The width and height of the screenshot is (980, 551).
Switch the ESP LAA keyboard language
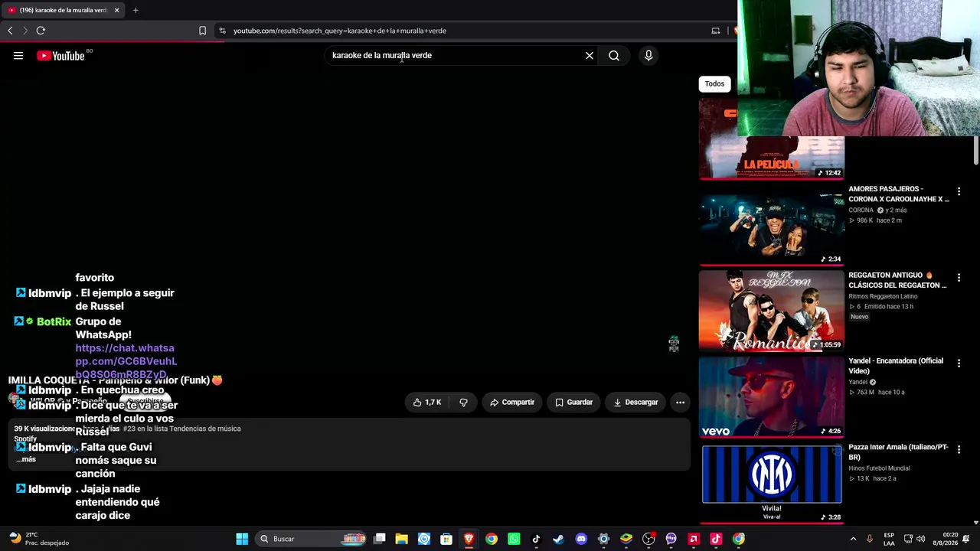pyautogui.click(x=889, y=539)
